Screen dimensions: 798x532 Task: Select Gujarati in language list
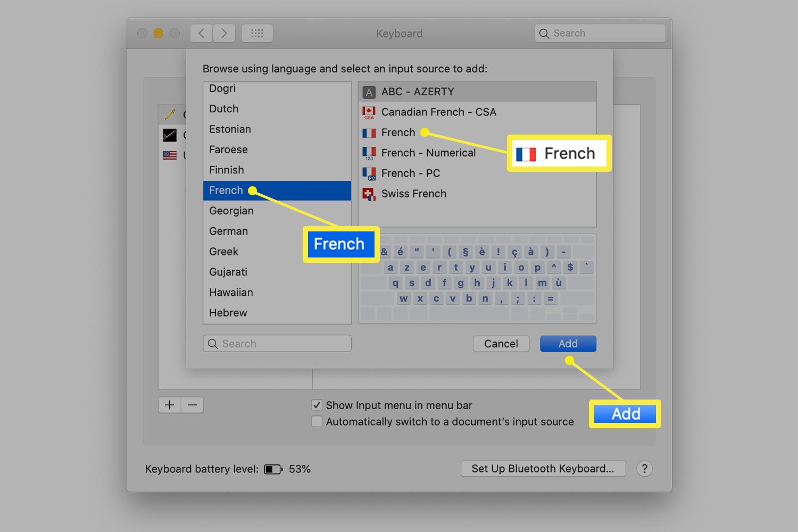277,272
